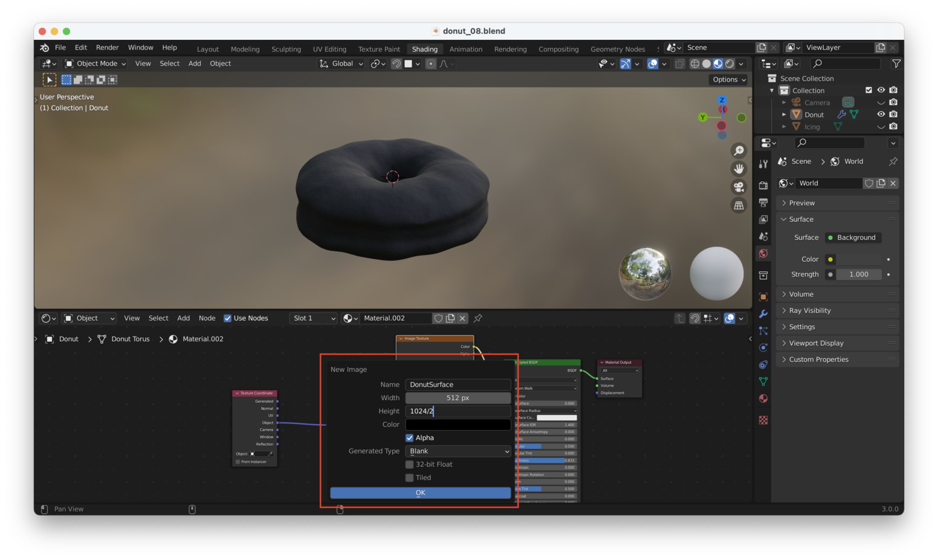Screen dimensions: 938x560
Task: Switch to Rendered viewport shading mode
Action: point(729,63)
